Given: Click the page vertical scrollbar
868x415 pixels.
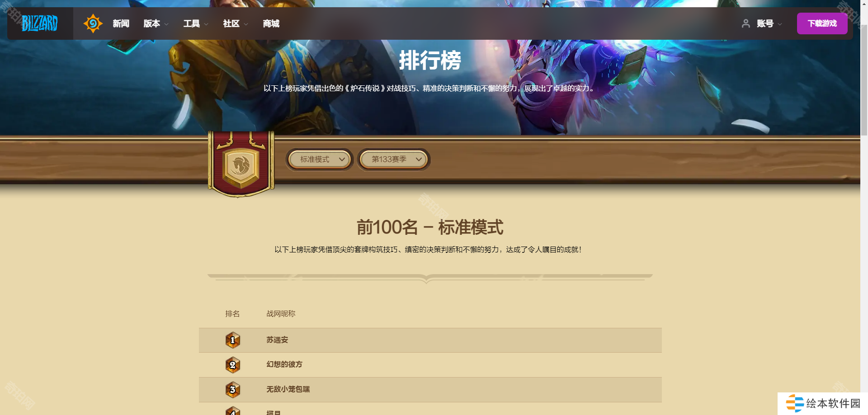Looking at the screenshot, I should [864, 208].
